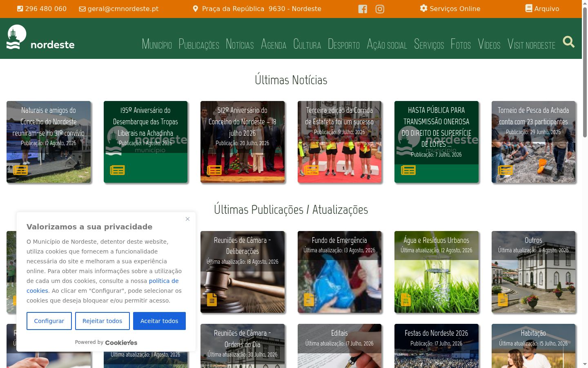The image size is (588, 368).
Task: Open the 'Habitação' publication card
Action: pos(533,346)
